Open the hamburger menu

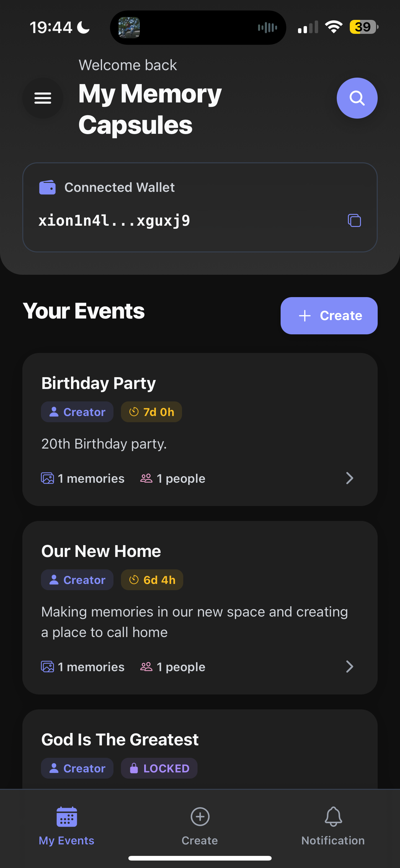click(43, 98)
